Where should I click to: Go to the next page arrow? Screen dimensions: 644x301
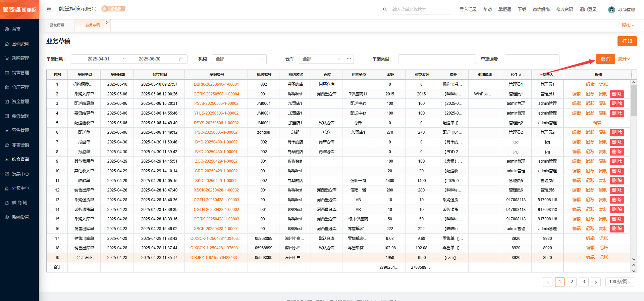pyautogui.click(x=596, y=282)
